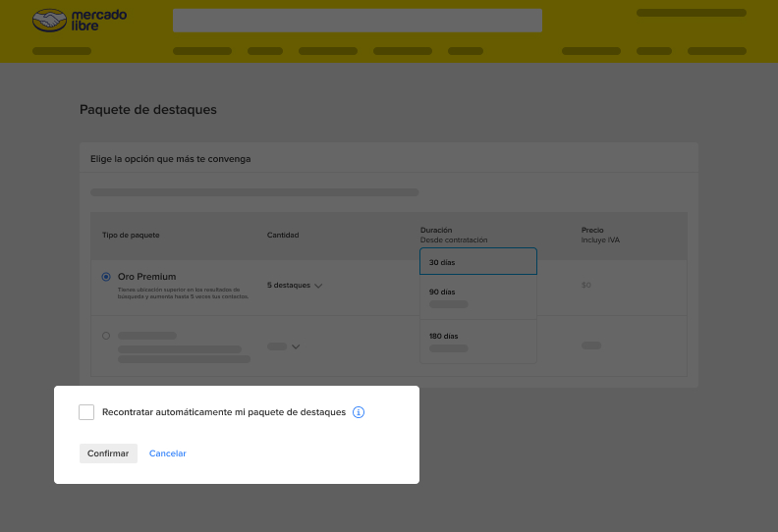Click the Confirmar button
Screen dimensions: 778x532
[x=108, y=453]
